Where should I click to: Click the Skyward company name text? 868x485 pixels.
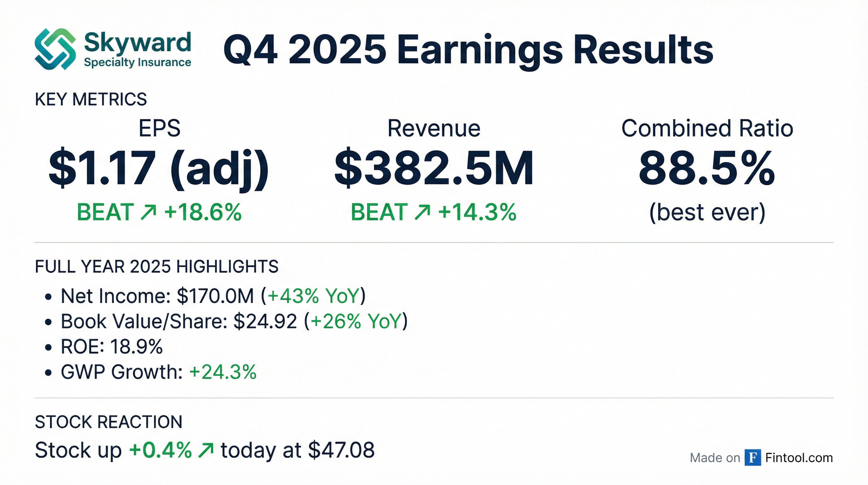pos(138,43)
